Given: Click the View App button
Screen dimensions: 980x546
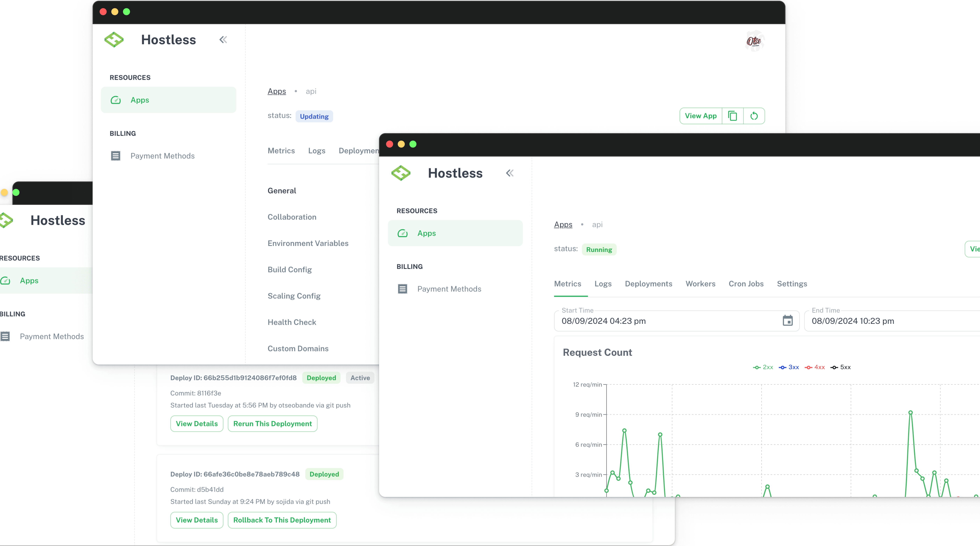Looking at the screenshot, I should pos(700,116).
